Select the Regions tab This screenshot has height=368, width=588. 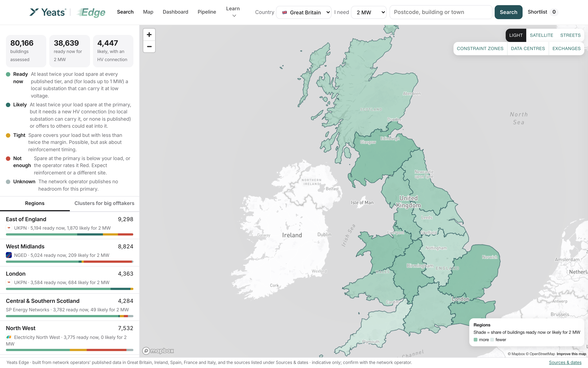(35, 203)
